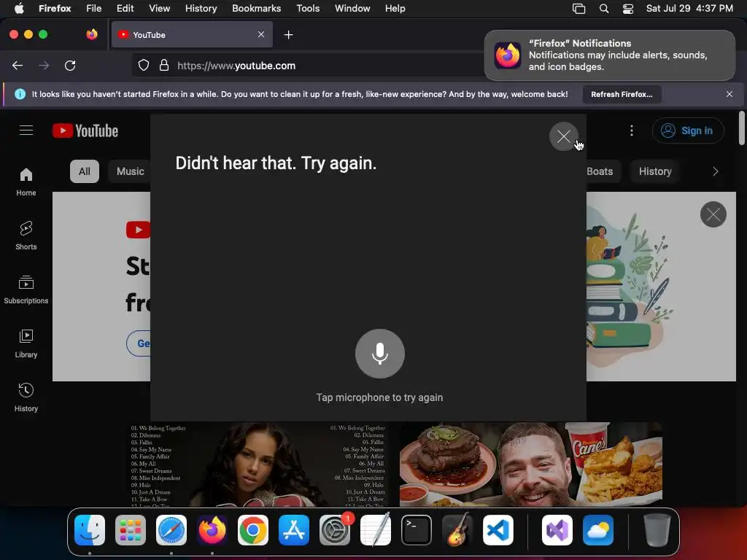Open a new Firefox tab

tap(288, 35)
